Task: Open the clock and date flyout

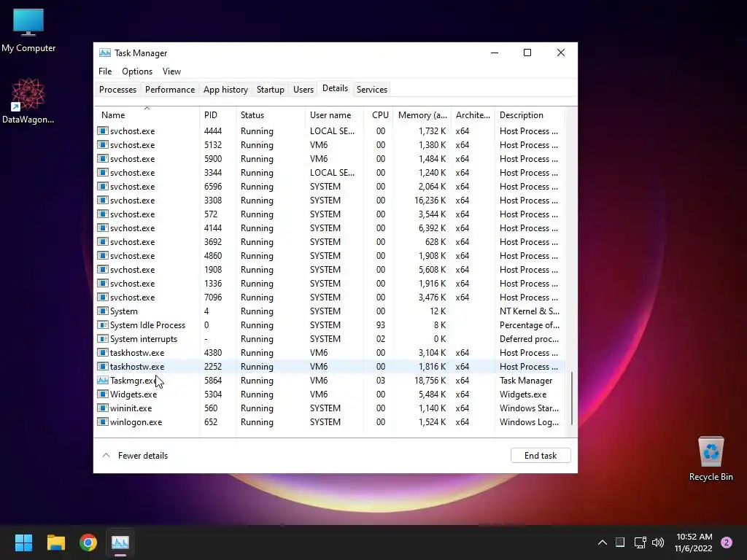Action: (694, 542)
